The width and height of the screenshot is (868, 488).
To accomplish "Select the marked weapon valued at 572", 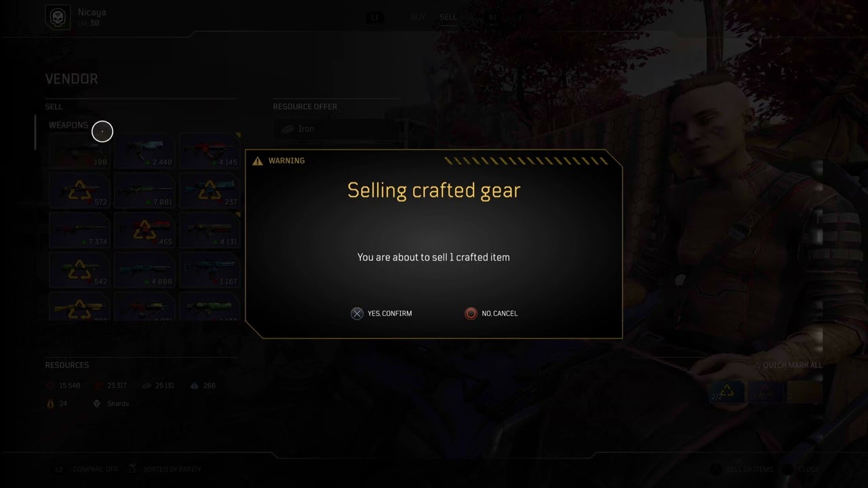I will pos(79,190).
